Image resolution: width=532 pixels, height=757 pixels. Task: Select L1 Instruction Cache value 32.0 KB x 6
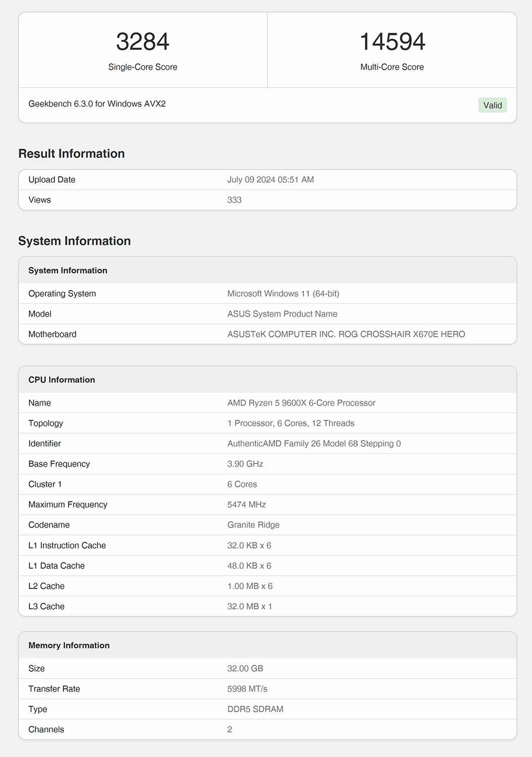(249, 546)
